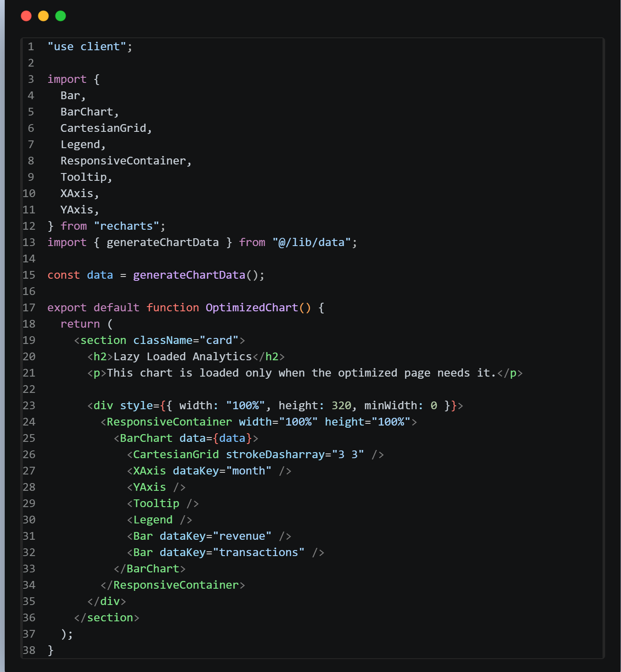Click dataKey="transactions" Bar element
Screen dimensions: 621x672
pyautogui.click(x=225, y=552)
